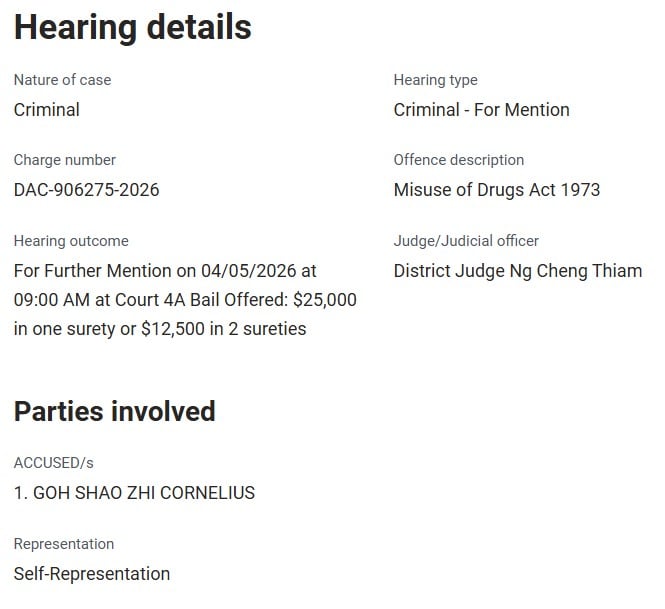The image size is (665, 609).
Task: Select accused name GOH SHAO ZHI CORNELIUS
Action: (x=134, y=493)
